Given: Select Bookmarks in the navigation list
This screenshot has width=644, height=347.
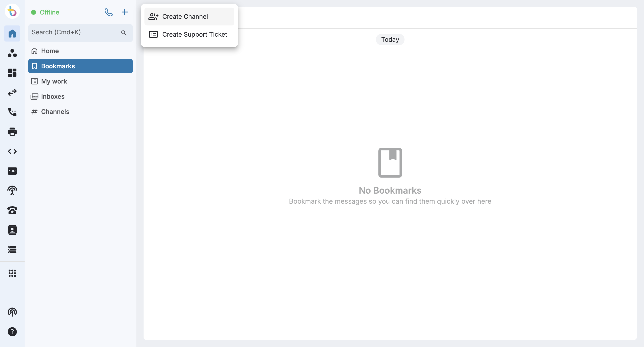Looking at the screenshot, I should 80,66.
